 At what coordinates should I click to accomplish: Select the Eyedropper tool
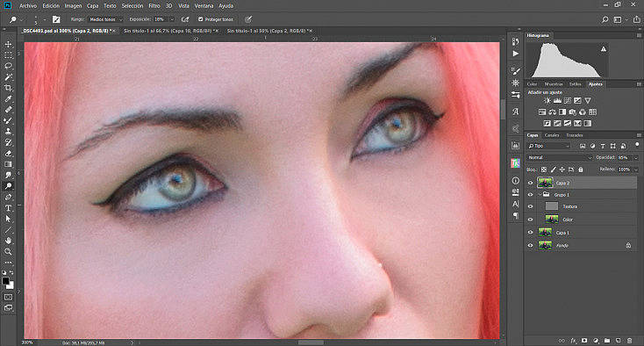(x=8, y=98)
